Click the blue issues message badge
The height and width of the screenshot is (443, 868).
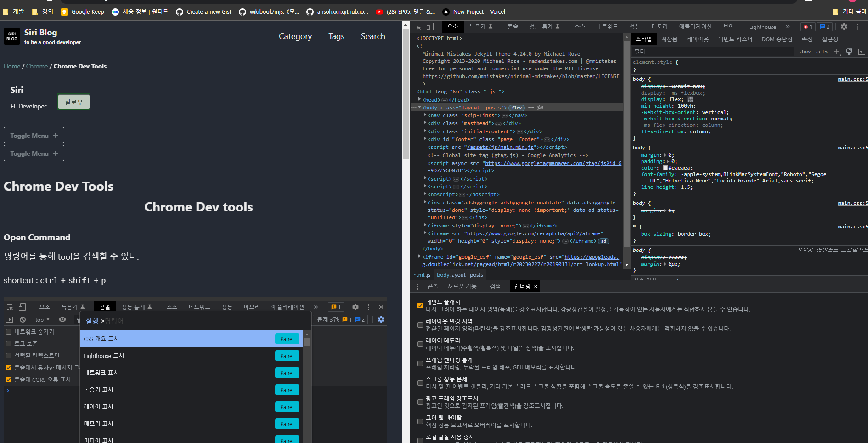point(824,27)
